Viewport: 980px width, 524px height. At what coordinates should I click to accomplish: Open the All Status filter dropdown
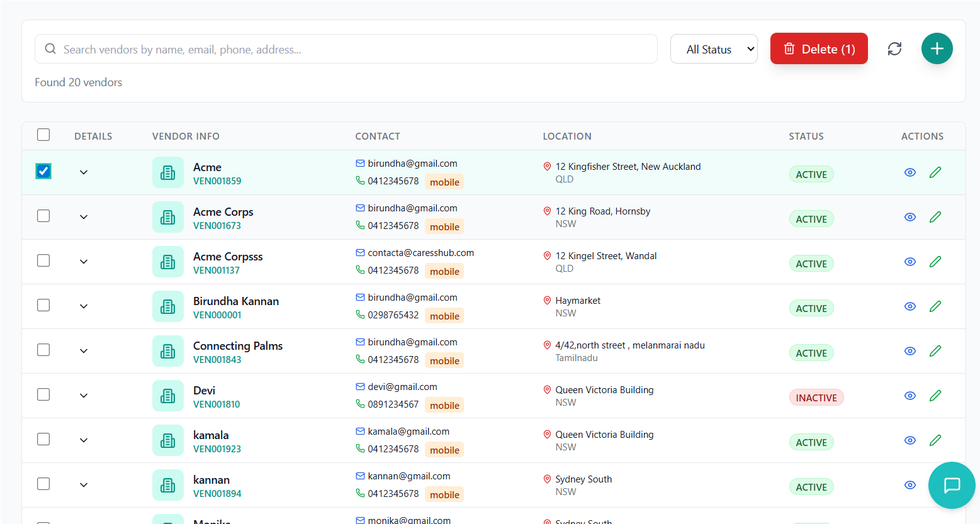tap(714, 48)
